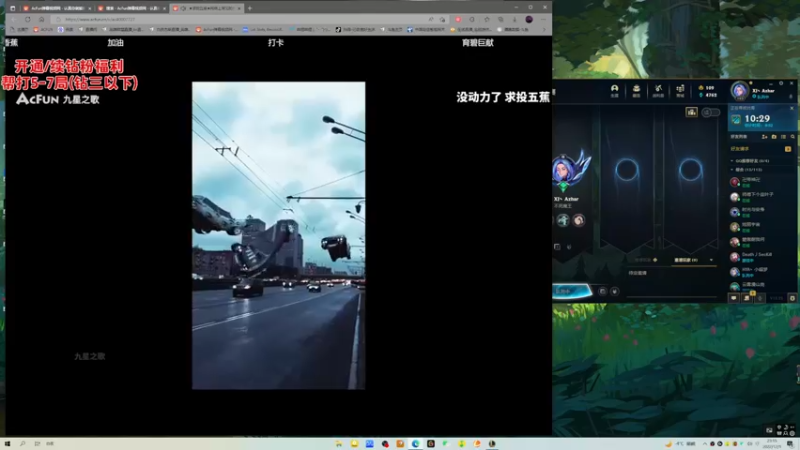Screen dimensions: 800x450
Task: Open the Store icon in League client
Action: [680, 90]
